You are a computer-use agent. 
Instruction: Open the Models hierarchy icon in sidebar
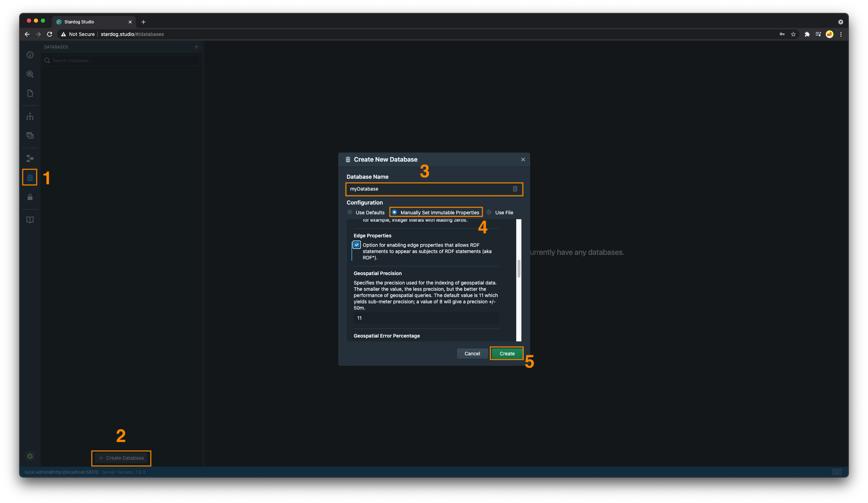[30, 116]
